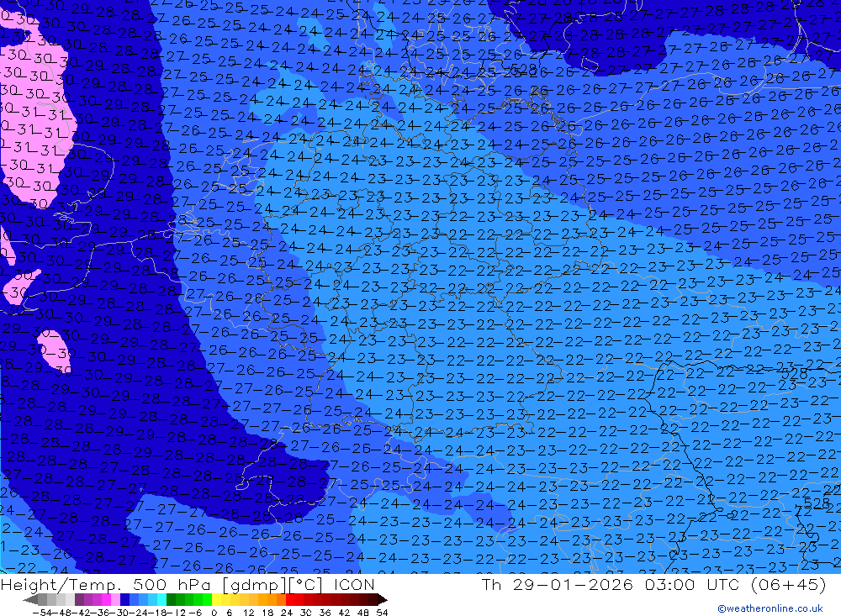Click the '-12' legend scale label
The height and width of the screenshot is (616, 841).
click(x=176, y=613)
